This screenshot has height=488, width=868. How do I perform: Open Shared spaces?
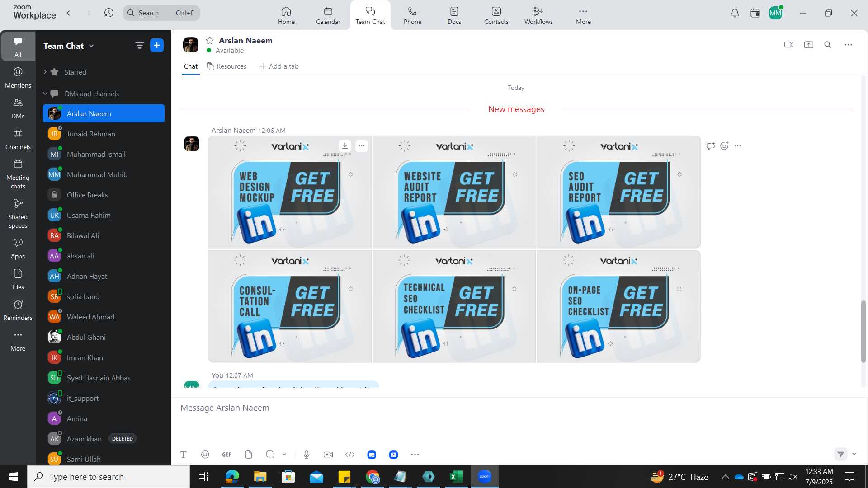tap(18, 214)
